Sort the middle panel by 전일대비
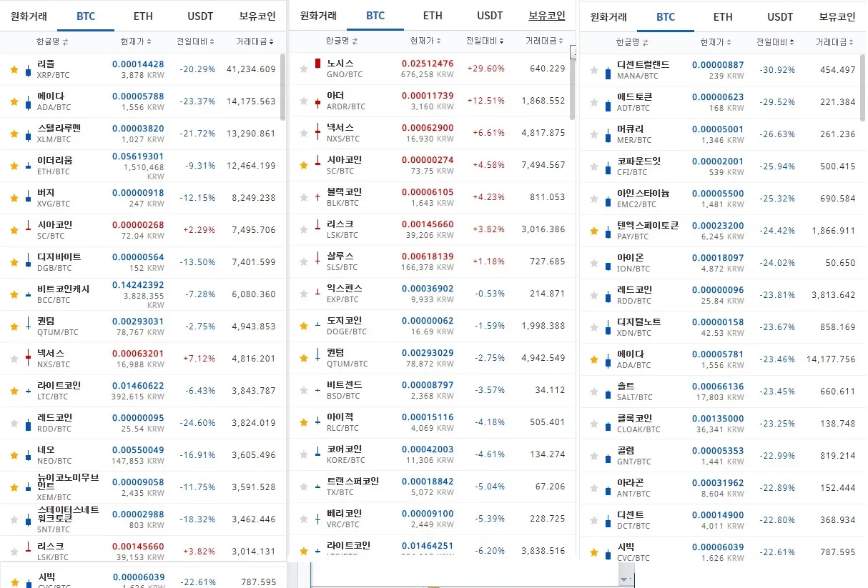This screenshot has height=588, width=868. (485, 41)
